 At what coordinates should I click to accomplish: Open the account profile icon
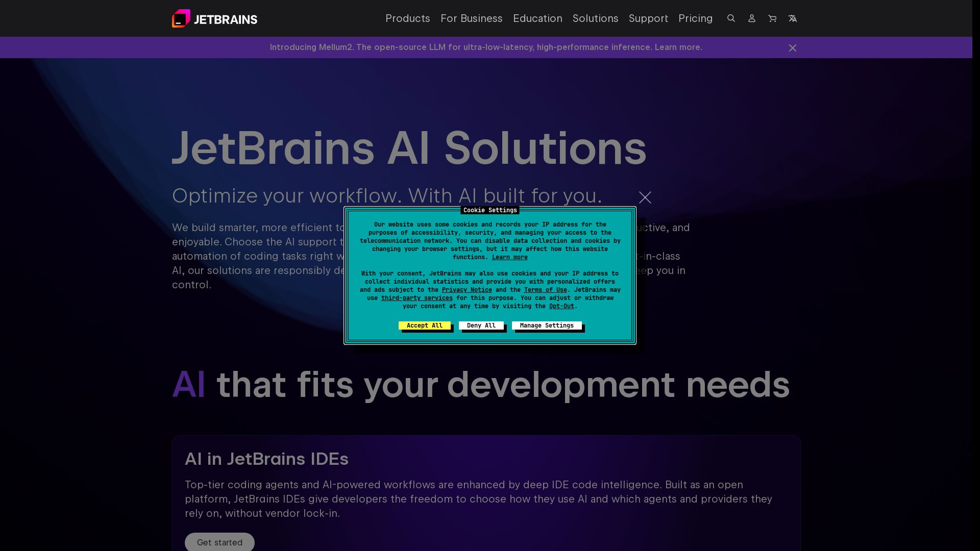click(751, 18)
